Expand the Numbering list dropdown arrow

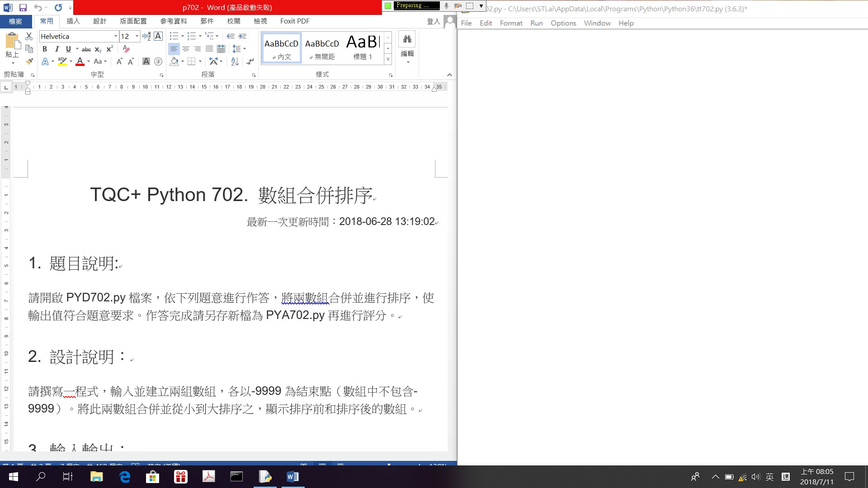pyautogui.click(x=200, y=36)
